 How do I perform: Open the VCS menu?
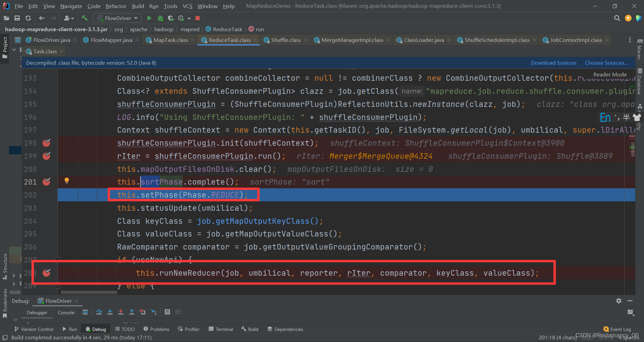coord(187,6)
